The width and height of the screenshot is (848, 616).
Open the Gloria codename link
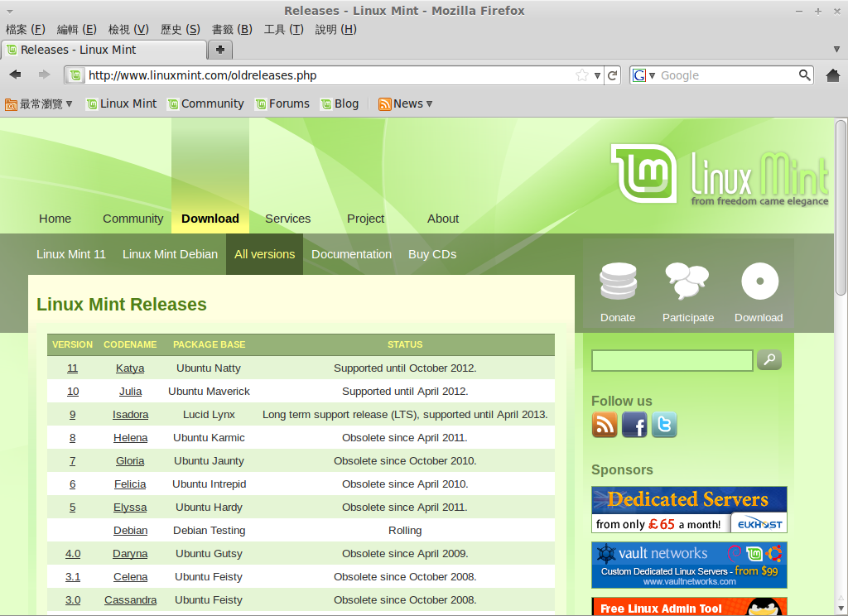(130, 461)
